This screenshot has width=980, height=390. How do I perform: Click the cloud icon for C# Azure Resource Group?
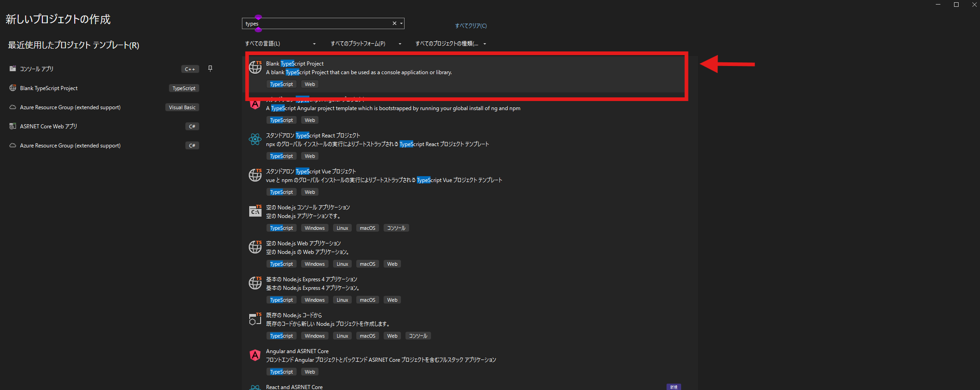pyautogui.click(x=13, y=146)
